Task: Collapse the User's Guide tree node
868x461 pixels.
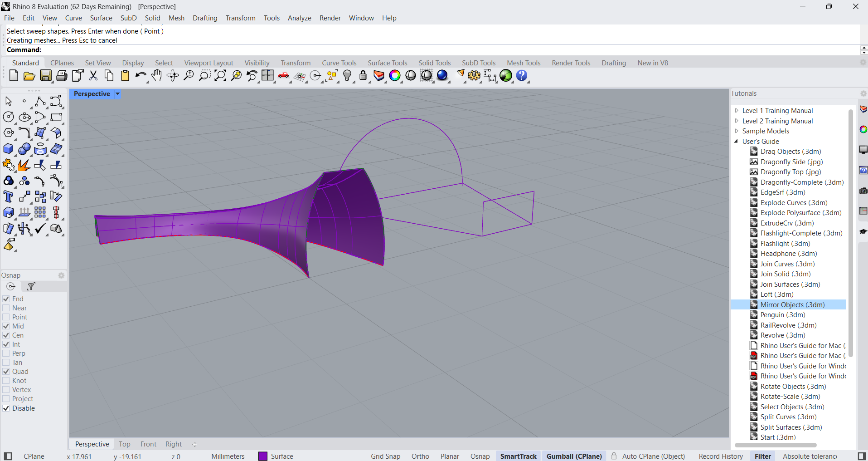Action: point(737,142)
